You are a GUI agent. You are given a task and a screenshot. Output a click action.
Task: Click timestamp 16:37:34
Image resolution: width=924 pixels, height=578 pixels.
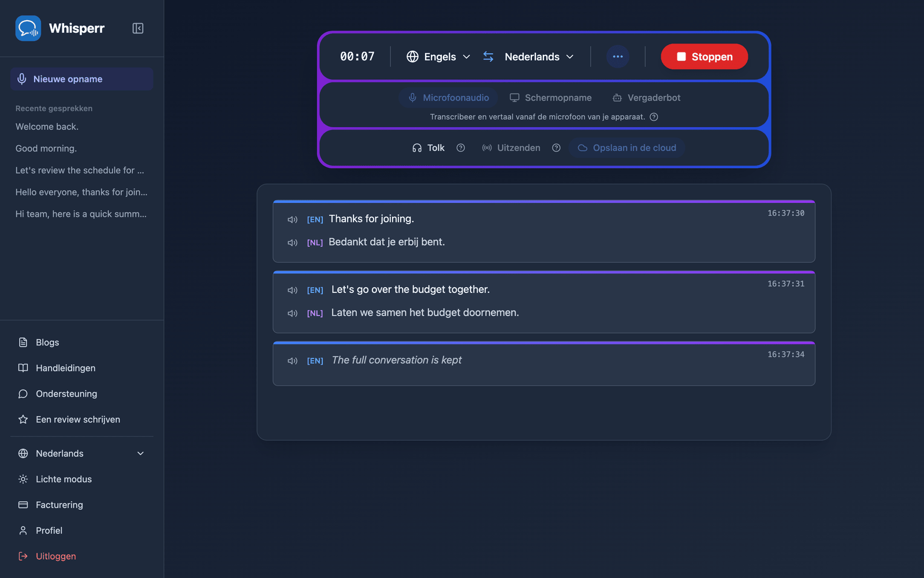coord(786,354)
